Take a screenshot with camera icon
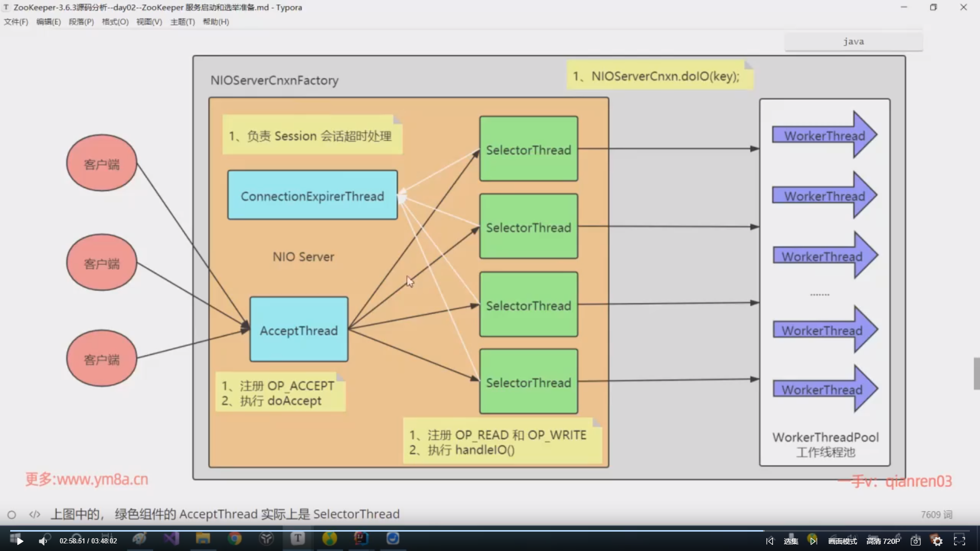980x551 pixels. [x=916, y=541]
